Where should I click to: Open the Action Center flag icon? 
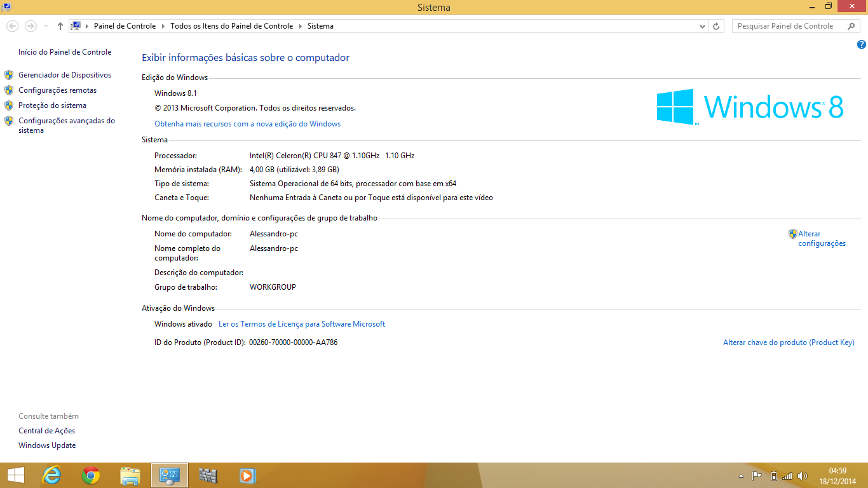[x=757, y=476]
